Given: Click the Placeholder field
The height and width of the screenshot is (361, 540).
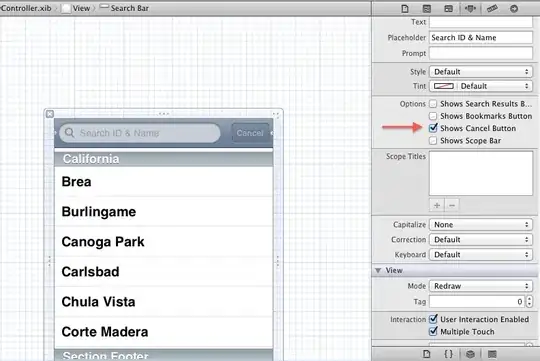Looking at the screenshot, I should pos(481,38).
